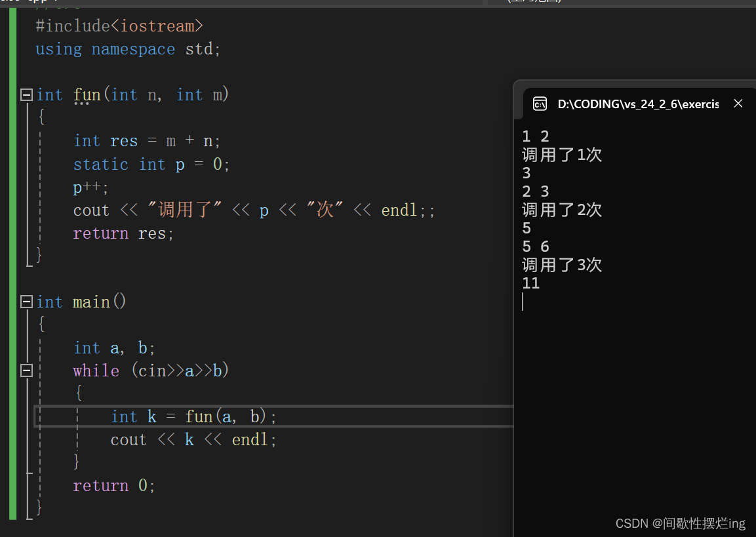Collapse the main function code block
Screen dimensions: 756x537
coord(26,302)
